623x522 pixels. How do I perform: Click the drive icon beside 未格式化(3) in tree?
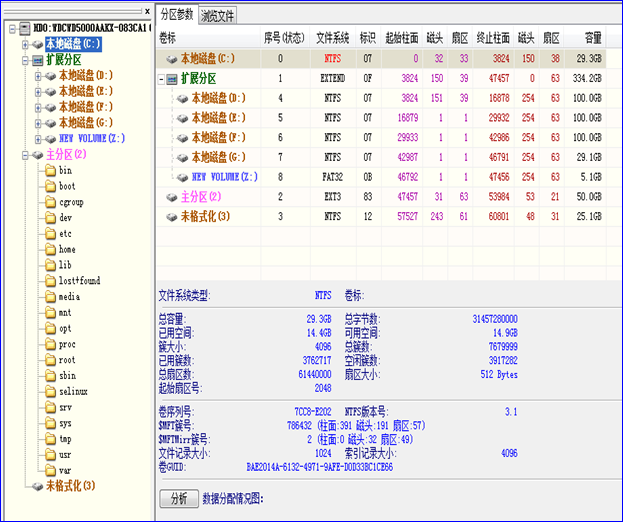click(38, 486)
